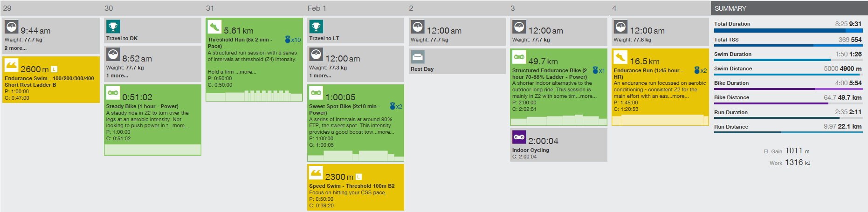This screenshot has width=868, height=212.
Task: Click the weight scale icon on day 29
Action: click(12, 27)
